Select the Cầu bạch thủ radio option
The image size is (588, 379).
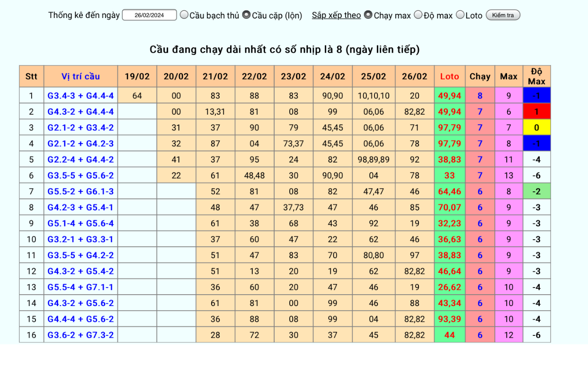184,15
